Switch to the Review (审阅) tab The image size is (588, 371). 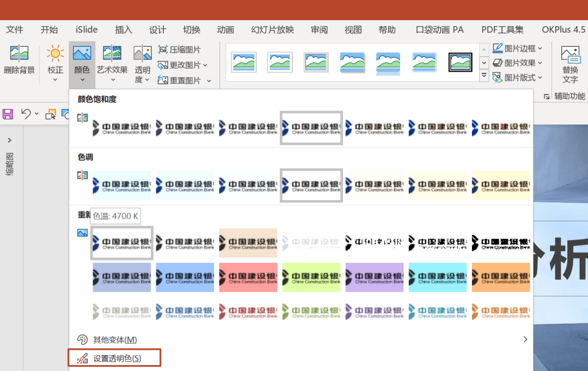coord(319,29)
